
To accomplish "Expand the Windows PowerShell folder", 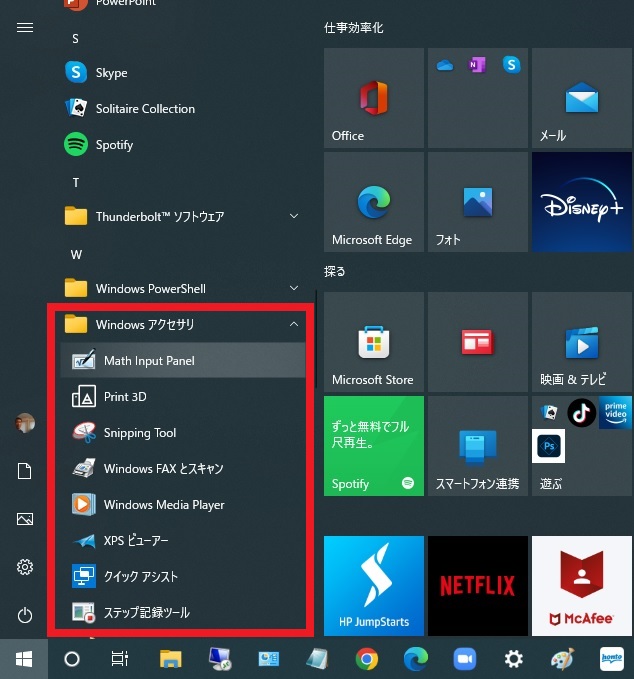I will [x=293, y=289].
